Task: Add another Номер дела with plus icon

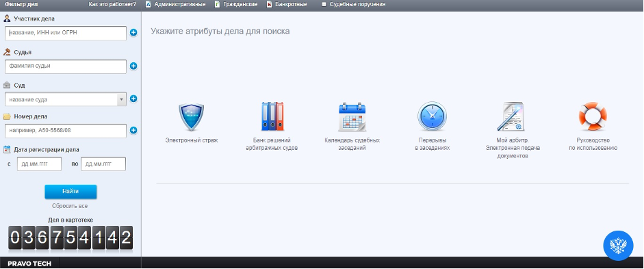Action: (133, 130)
